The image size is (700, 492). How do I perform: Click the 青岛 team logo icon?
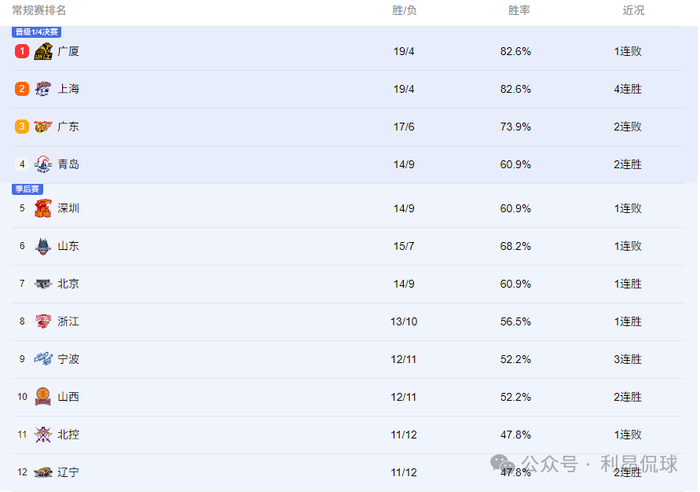(43, 164)
